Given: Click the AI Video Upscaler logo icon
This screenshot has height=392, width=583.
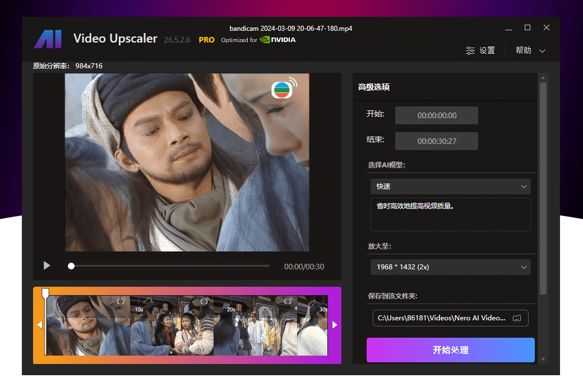Looking at the screenshot, I should click(x=47, y=39).
